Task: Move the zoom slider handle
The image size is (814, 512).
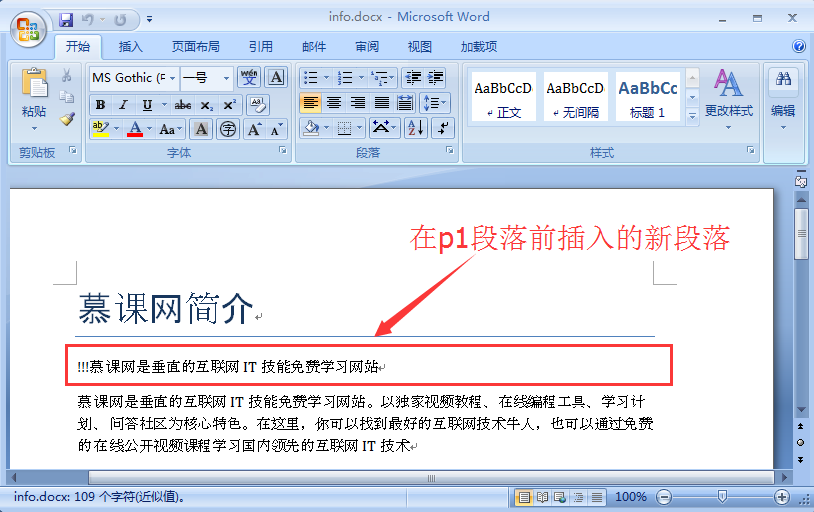Action: coord(722,497)
